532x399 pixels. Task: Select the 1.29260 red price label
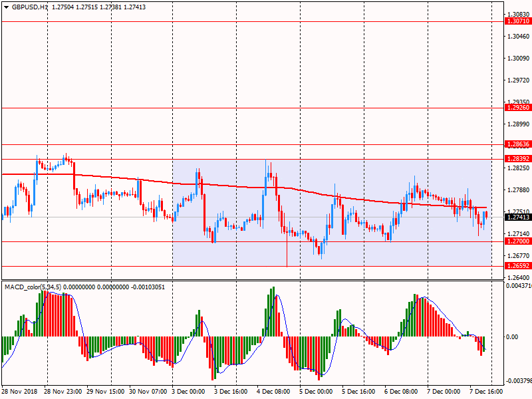point(518,108)
